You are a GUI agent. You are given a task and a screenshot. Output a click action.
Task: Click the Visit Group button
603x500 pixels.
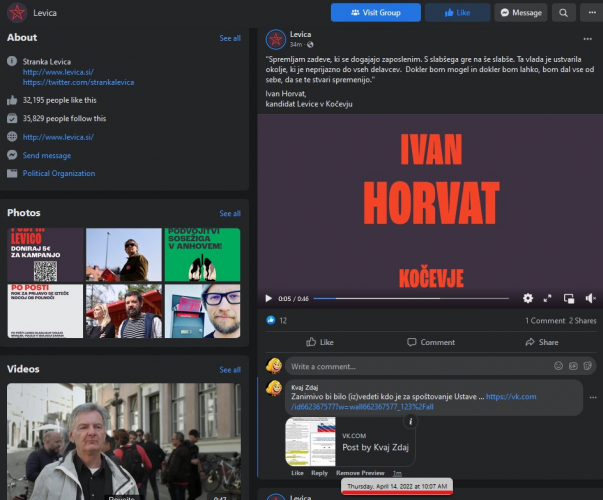[x=376, y=13]
